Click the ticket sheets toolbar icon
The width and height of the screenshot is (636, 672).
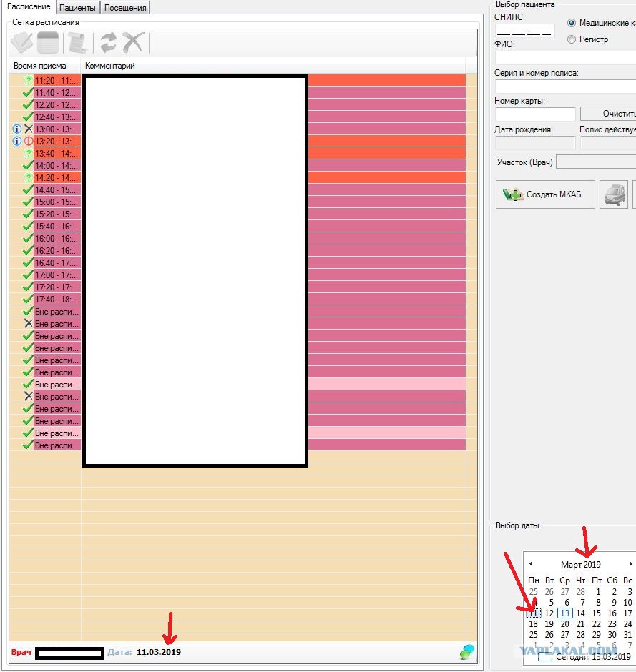tap(22, 43)
